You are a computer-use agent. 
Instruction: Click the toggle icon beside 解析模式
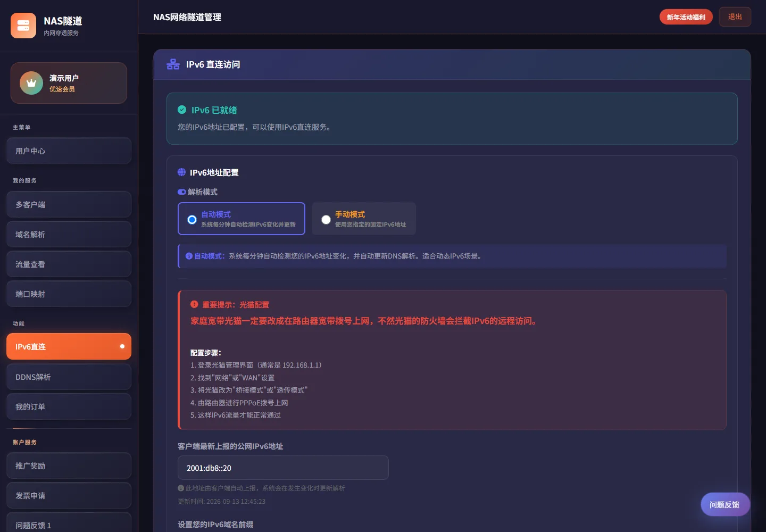[181, 192]
